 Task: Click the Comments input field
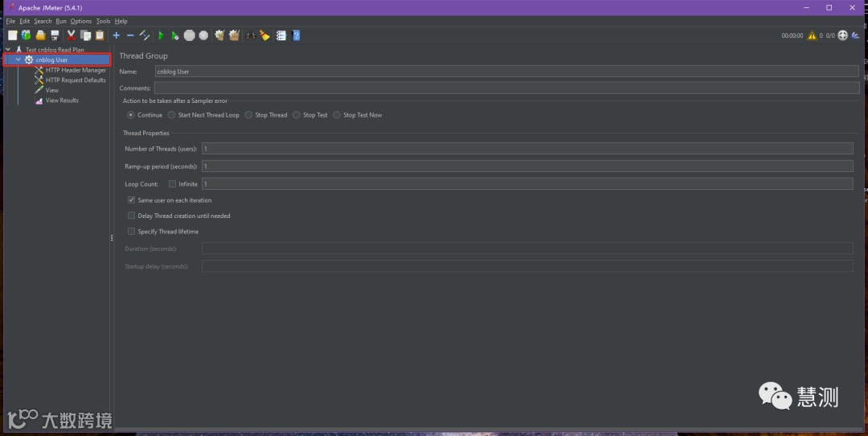coord(506,88)
